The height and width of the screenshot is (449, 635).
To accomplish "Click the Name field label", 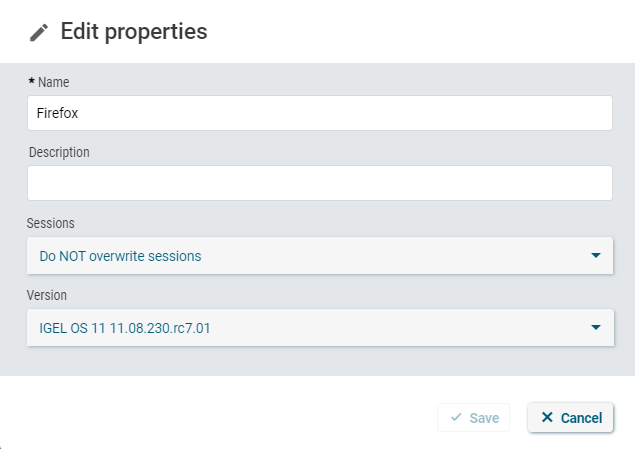I will click(53, 82).
